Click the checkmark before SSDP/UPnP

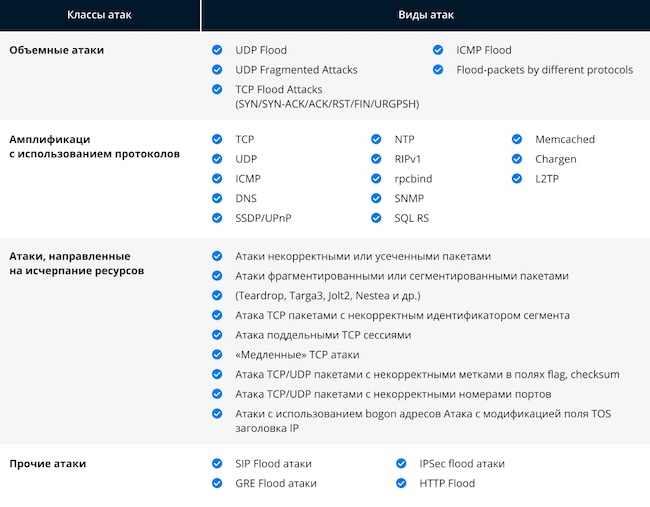pyautogui.click(x=217, y=217)
